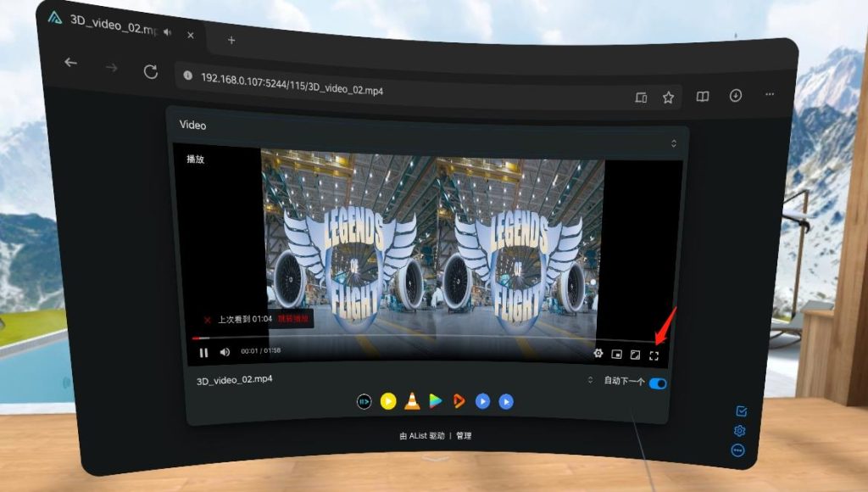
Task: Mute the tab audio indicator
Action: click(168, 33)
